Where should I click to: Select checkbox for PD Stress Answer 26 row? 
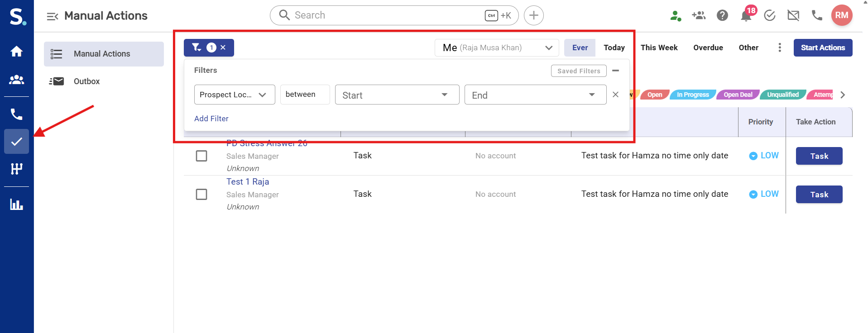[201, 156]
